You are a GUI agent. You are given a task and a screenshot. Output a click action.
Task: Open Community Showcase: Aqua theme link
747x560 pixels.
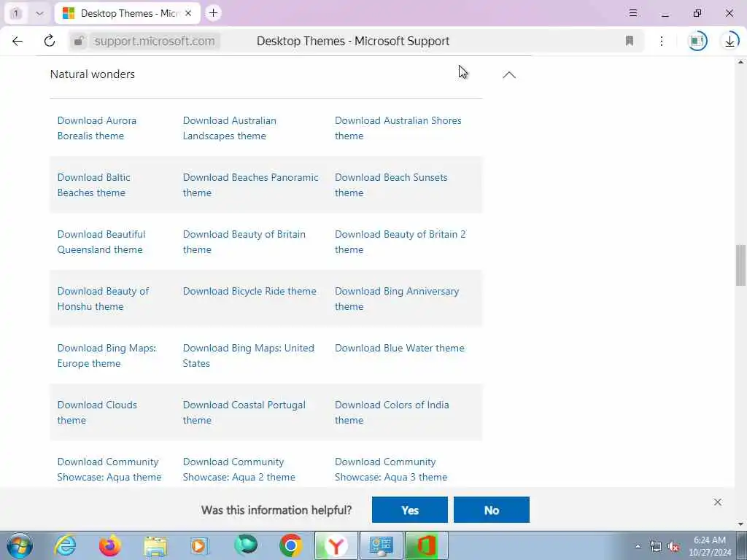click(x=109, y=469)
